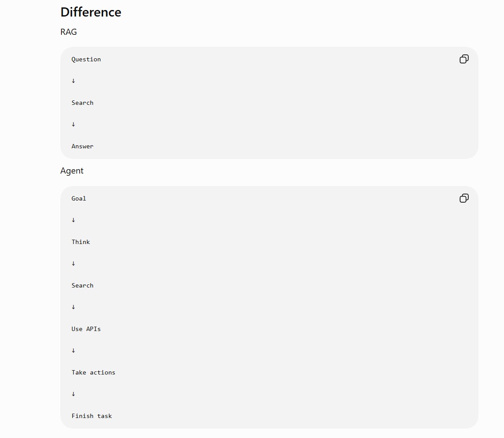
Task: Click the arrow above Finish task
Action: click(73, 394)
